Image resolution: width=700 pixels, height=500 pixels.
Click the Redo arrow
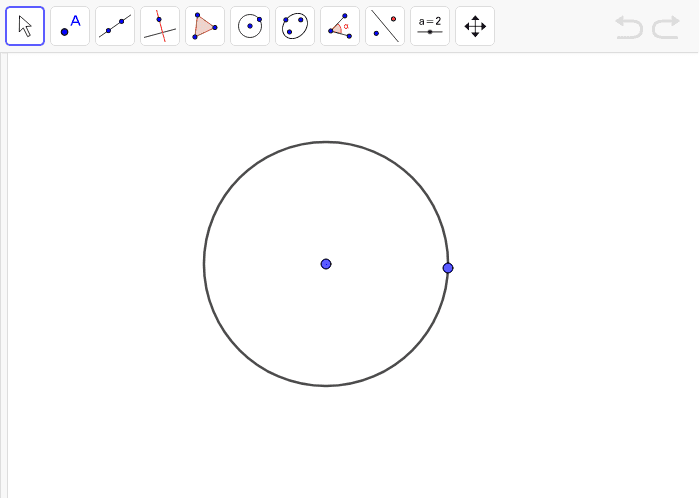coord(666,27)
